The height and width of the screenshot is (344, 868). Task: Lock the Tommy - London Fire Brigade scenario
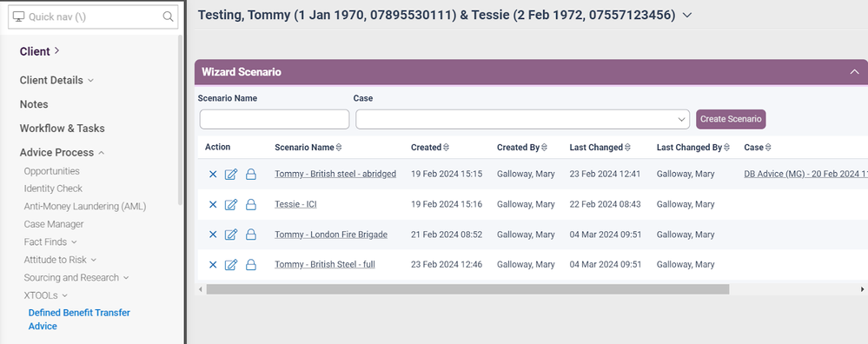point(251,235)
